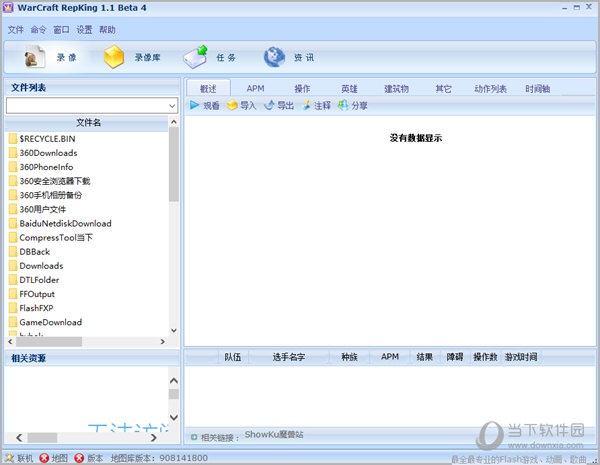Click the 相关资源 panel scroll down arrow
The width and height of the screenshot is (600, 465).
(174, 417)
